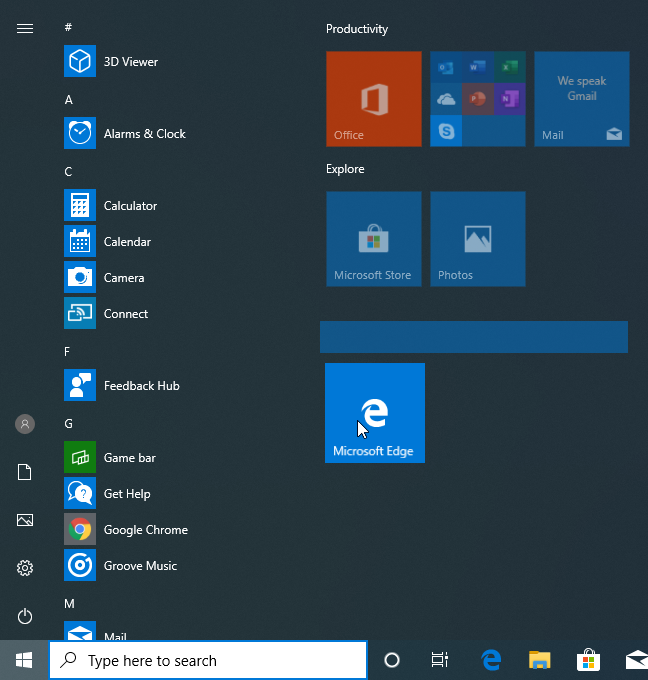Screen dimensions: 648x680
Task: Open Skype in the Office apps tile
Action: pyautogui.click(x=446, y=131)
